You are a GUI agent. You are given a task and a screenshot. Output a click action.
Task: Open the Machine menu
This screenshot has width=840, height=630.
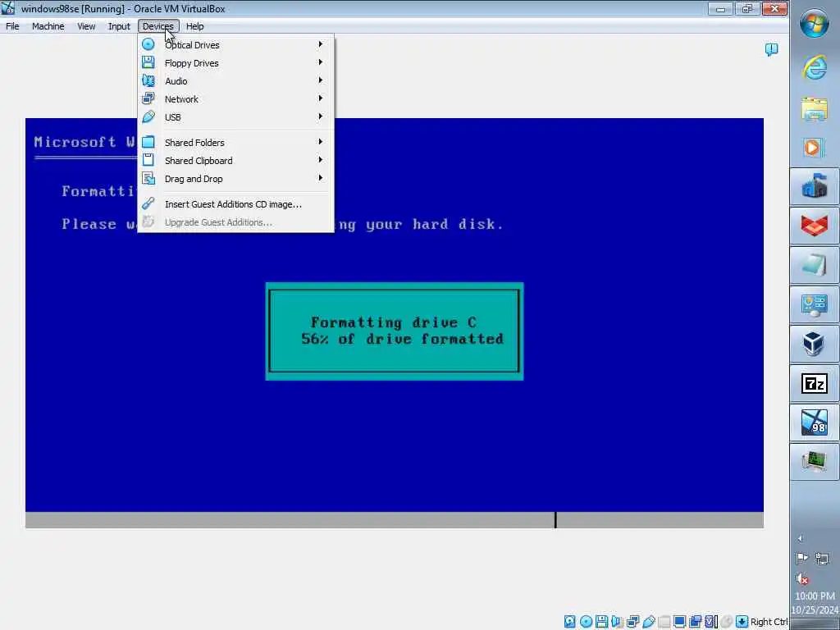[x=48, y=26]
